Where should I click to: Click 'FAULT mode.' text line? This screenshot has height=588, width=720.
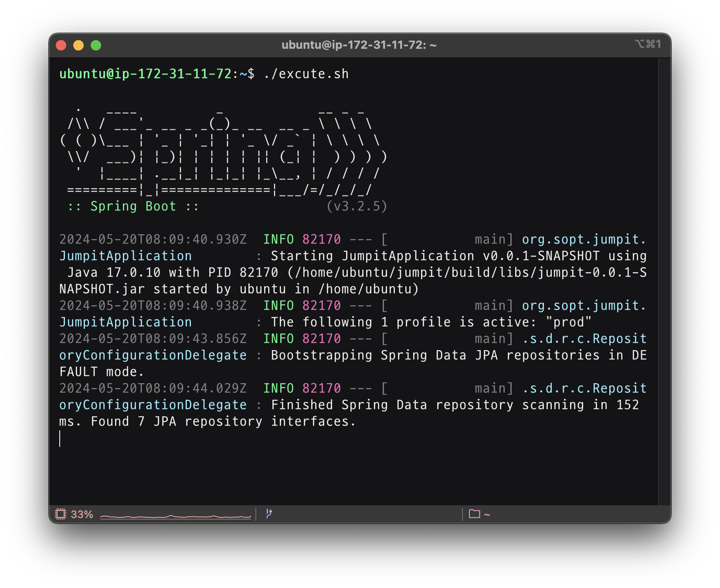click(x=102, y=372)
